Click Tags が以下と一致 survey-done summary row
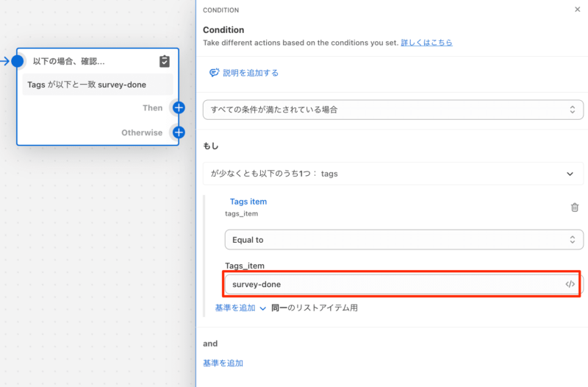Screen dimensions: 588x387 98,85
